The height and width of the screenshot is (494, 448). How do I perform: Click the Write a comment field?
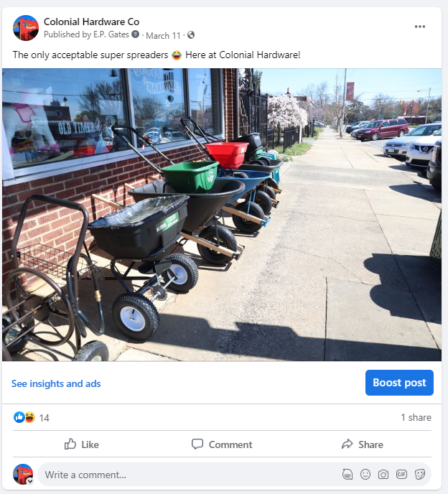click(x=189, y=475)
